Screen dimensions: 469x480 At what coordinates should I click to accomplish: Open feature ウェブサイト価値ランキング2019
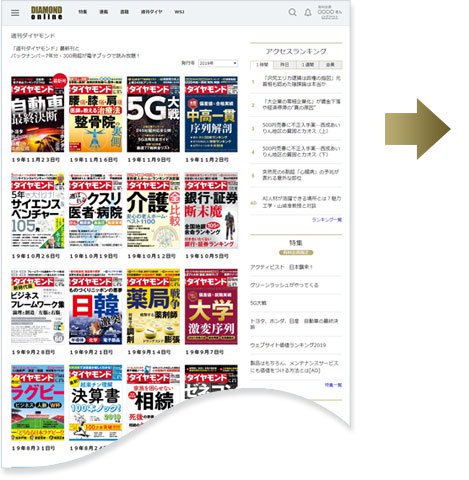point(288,345)
